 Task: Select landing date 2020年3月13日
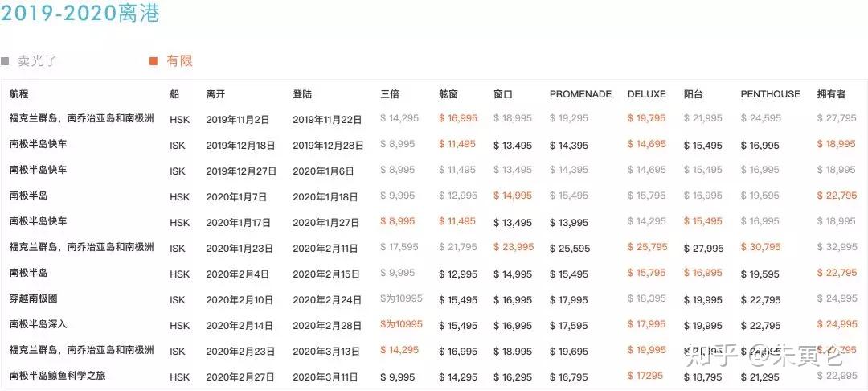tap(326, 352)
